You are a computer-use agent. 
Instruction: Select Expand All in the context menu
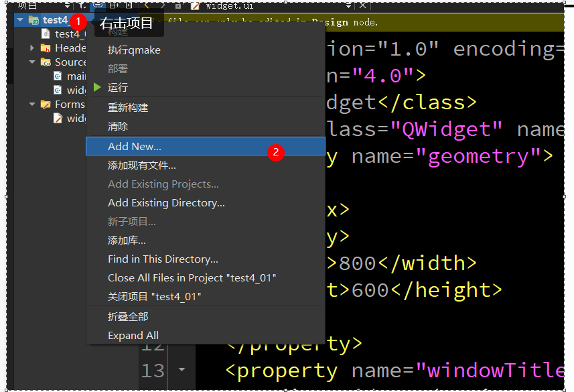click(x=133, y=335)
